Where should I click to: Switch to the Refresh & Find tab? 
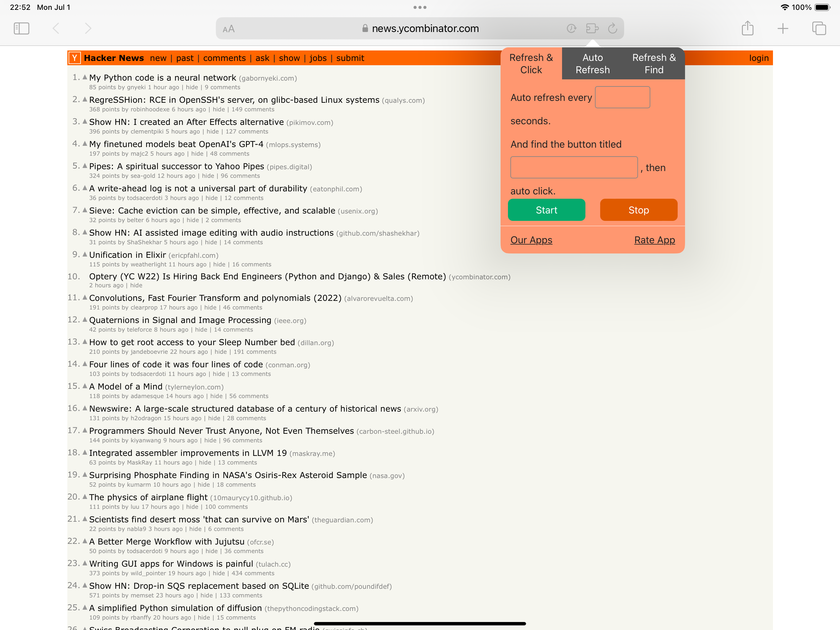click(654, 63)
